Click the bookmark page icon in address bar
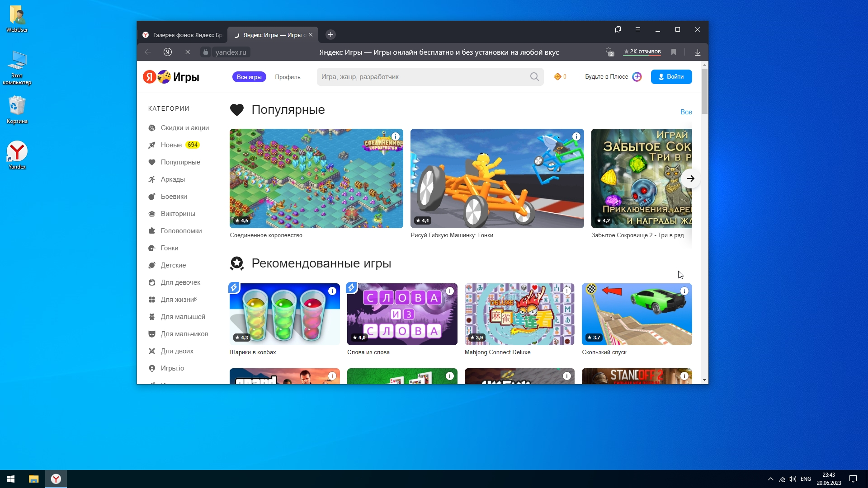 click(x=674, y=52)
